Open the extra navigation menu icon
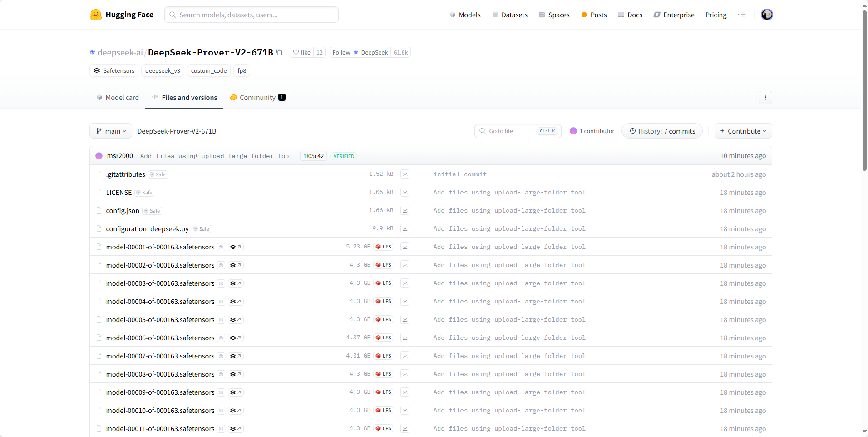868x437 pixels. pos(741,15)
